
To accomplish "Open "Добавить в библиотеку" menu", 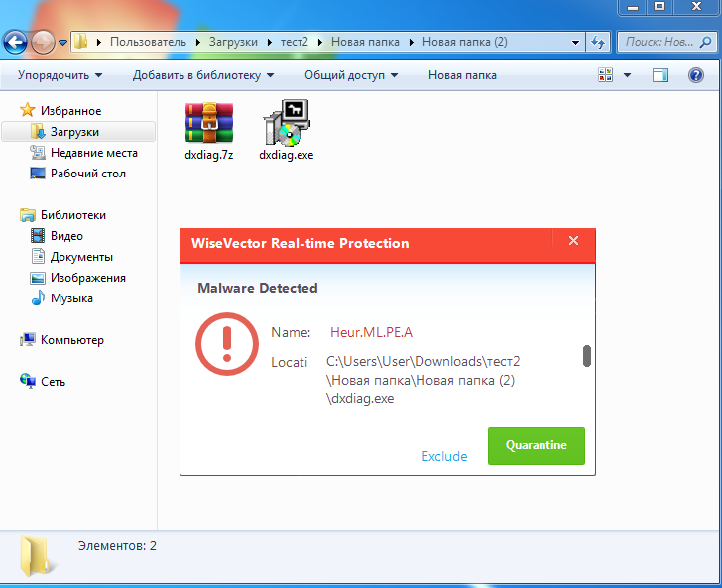I will point(203,75).
